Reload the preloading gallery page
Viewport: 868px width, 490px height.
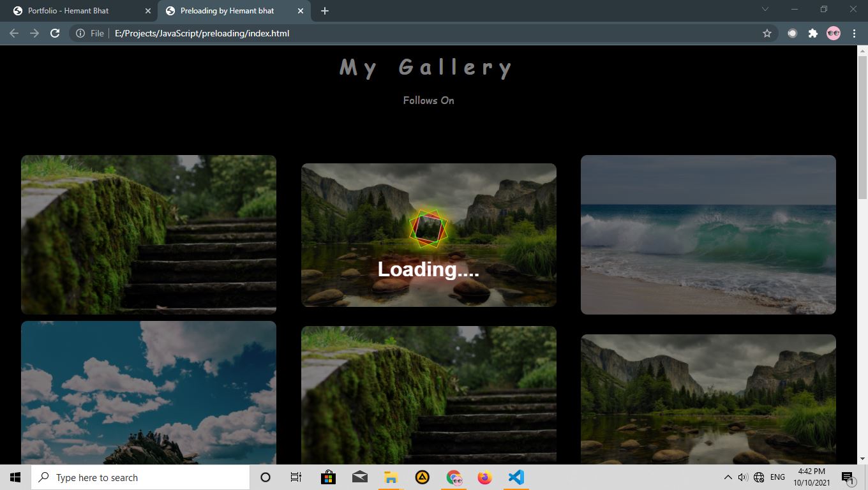(x=55, y=33)
